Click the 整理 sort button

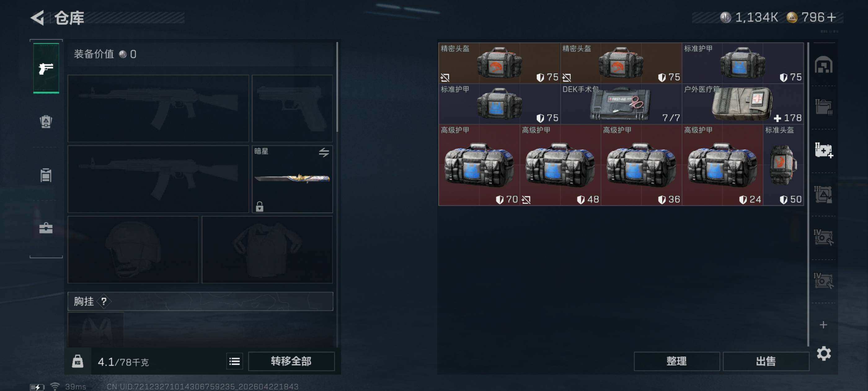point(676,361)
